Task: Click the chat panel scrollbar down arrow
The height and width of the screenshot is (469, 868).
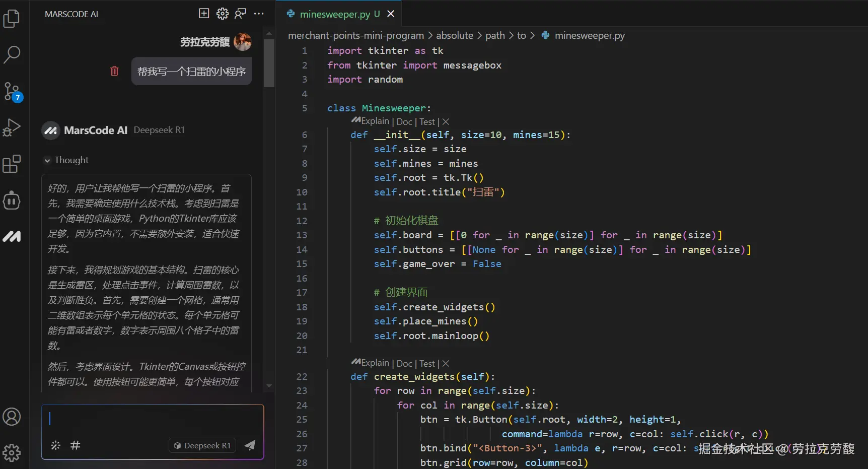Action: point(269,386)
